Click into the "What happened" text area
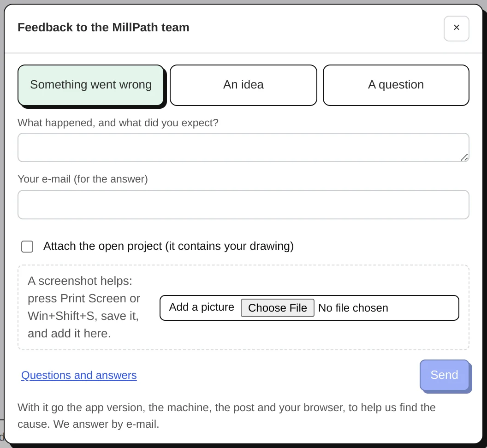 tap(243, 147)
